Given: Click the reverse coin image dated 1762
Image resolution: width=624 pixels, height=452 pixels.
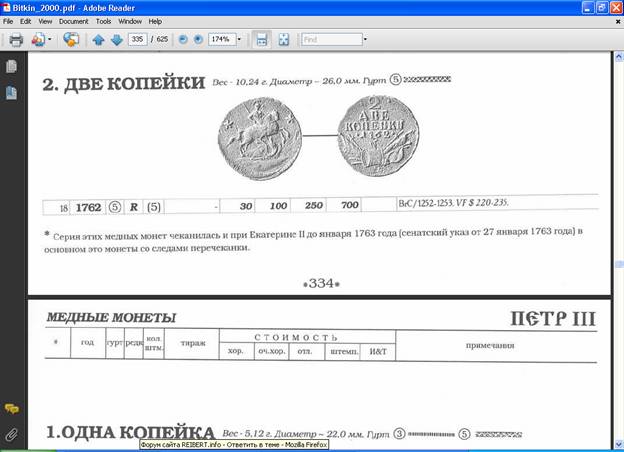Looking at the screenshot, I should [x=378, y=136].
